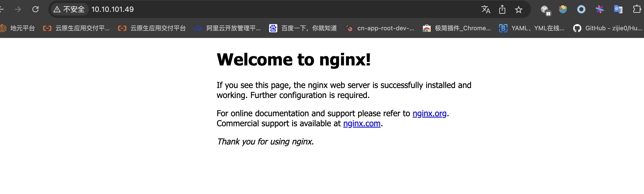Click the Aliyun cloud API favicon
This screenshot has height=194, width=644.
click(198, 28)
